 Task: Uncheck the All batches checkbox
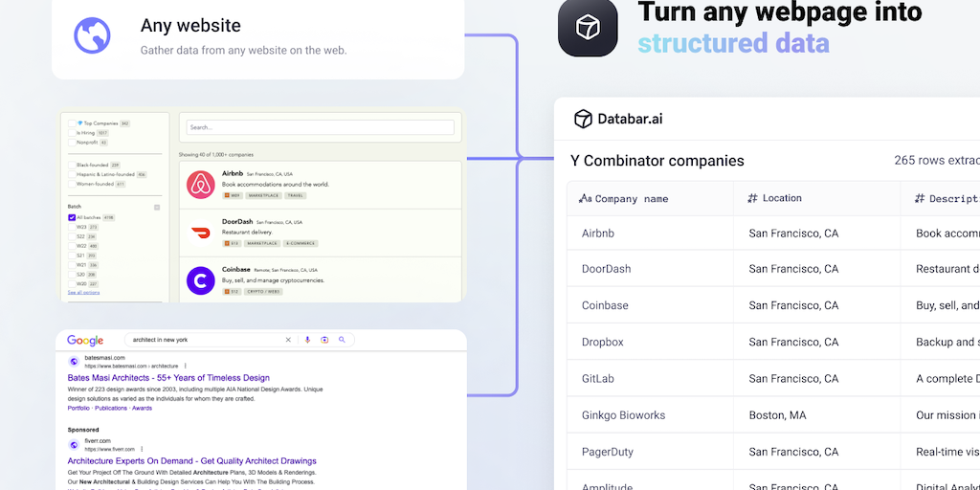[x=72, y=217]
